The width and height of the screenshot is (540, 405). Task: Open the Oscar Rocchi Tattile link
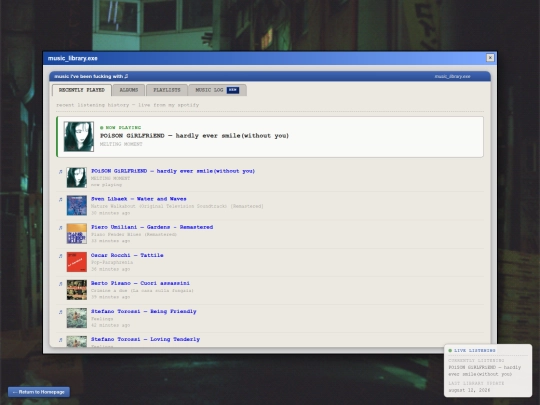pos(127,255)
